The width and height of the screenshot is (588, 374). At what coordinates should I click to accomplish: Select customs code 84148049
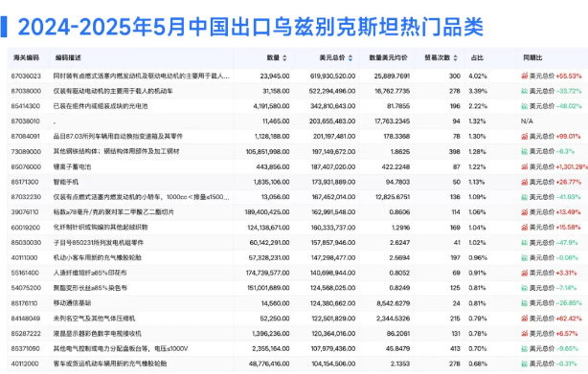26,319
